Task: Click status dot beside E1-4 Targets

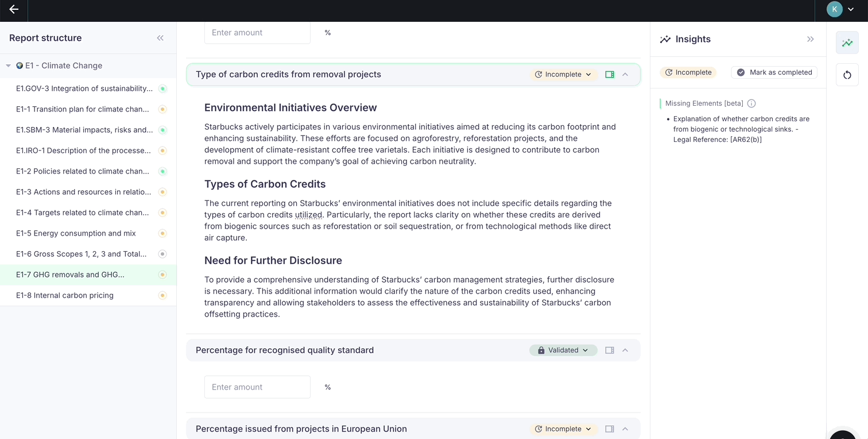Action: tap(162, 213)
